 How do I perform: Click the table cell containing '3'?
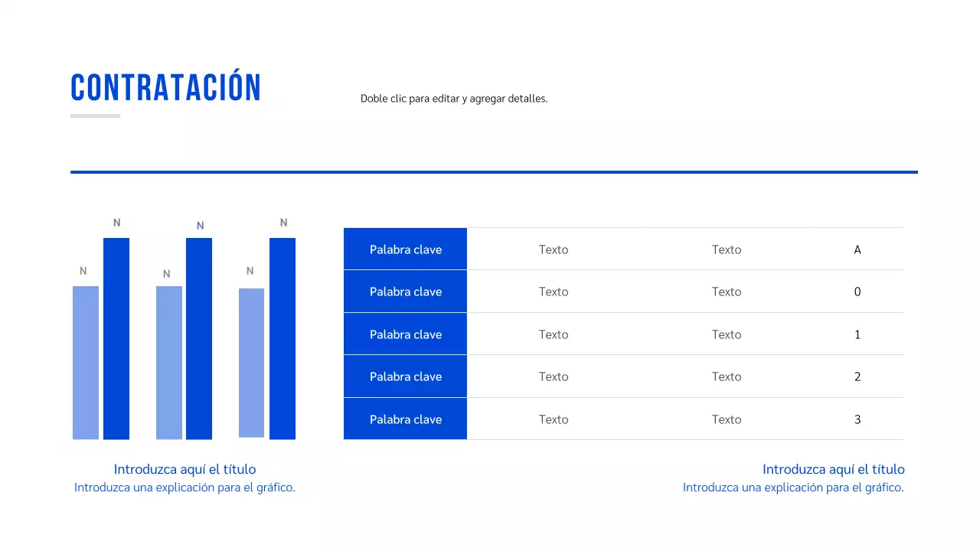[x=857, y=419]
